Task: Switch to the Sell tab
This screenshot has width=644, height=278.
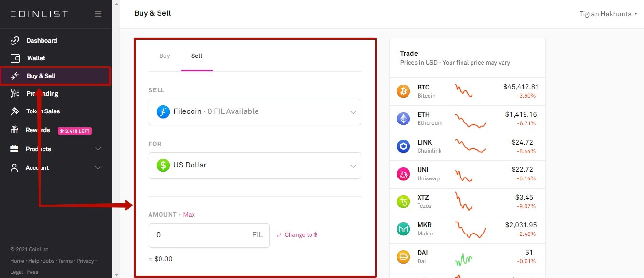Action: [x=196, y=56]
